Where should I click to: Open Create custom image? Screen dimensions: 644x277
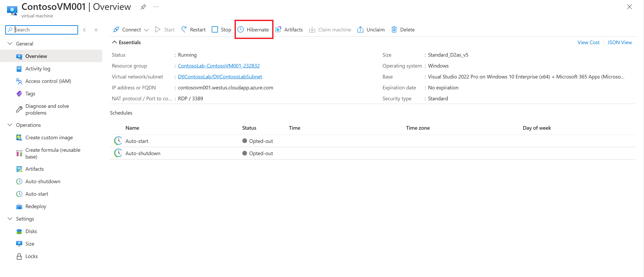[49, 137]
